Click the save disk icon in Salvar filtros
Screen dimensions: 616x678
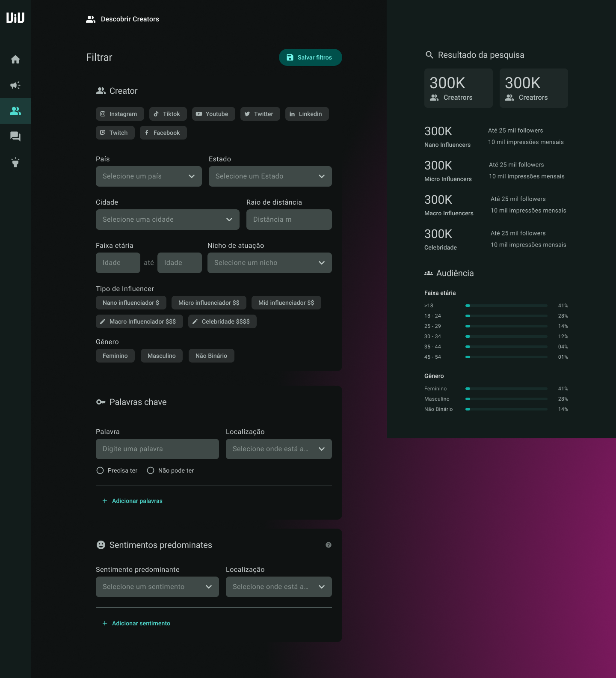(x=290, y=57)
